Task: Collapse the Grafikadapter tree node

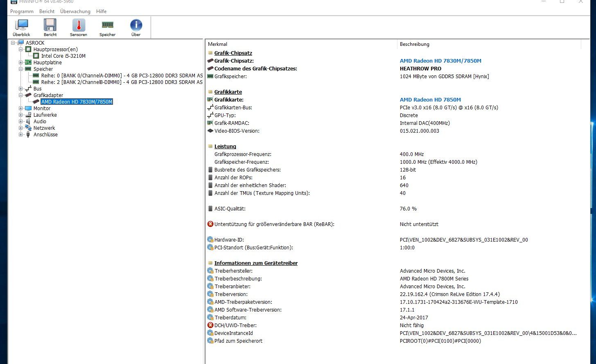Action: 21,95
